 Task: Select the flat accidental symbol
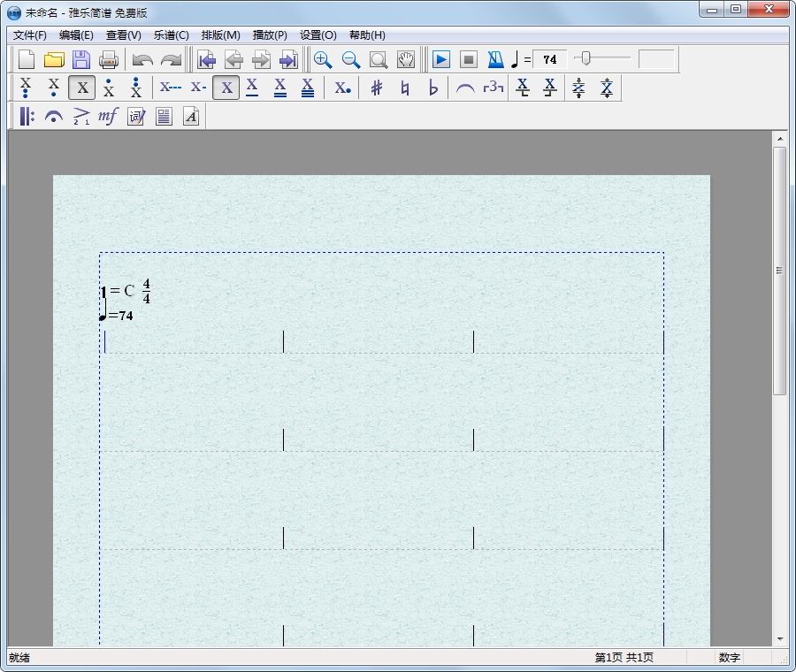pos(432,88)
